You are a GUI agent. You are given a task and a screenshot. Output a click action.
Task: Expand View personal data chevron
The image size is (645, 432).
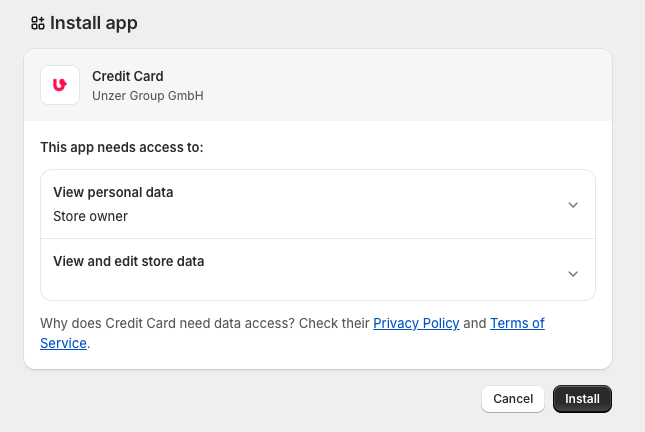coord(573,204)
